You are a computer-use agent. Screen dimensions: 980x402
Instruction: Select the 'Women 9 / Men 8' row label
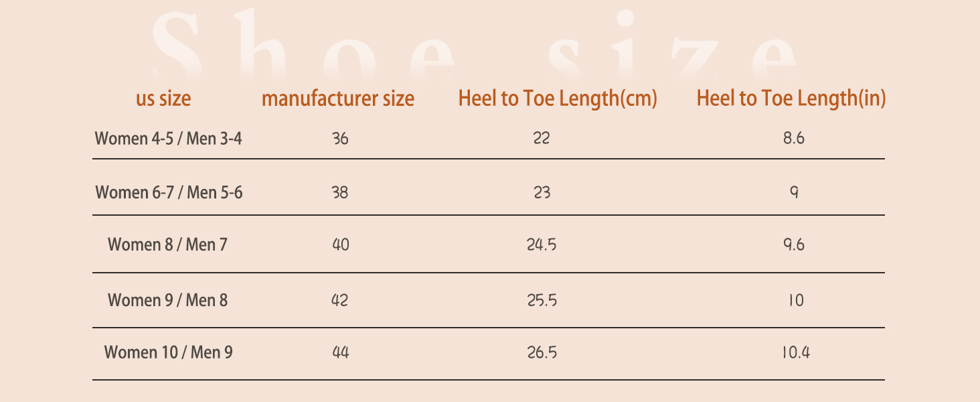point(167,300)
